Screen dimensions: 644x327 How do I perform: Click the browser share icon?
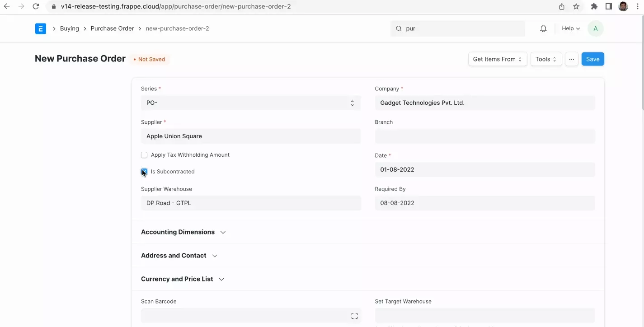[x=562, y=7]
